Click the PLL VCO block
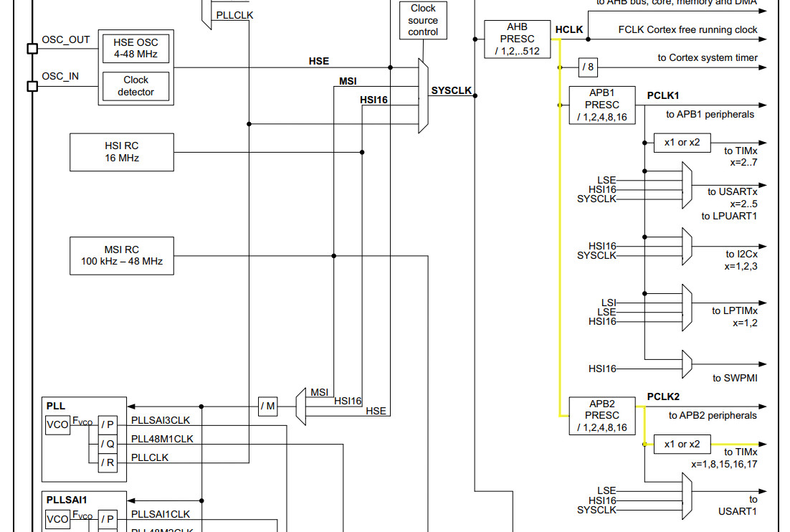Viewport: 790px width, 532px height. pyautogui.click(x=56, y=425)
